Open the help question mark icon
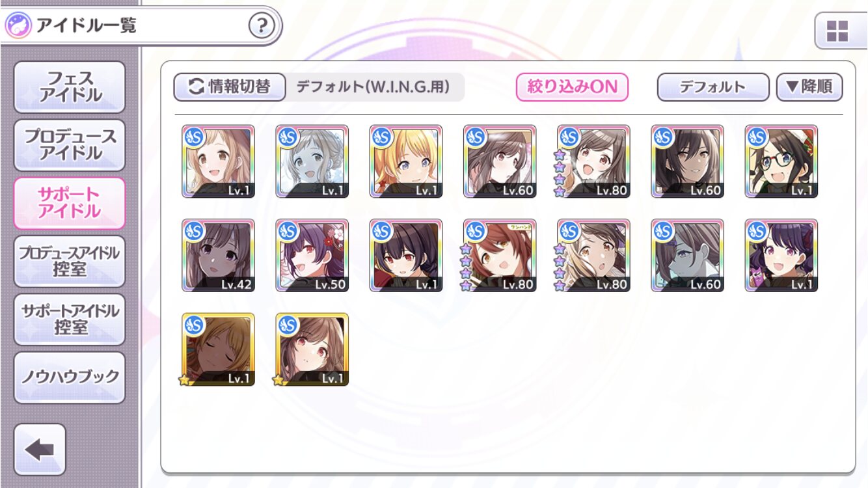The image size is (868, 488). pyautogui.click(x=262, y=26)
